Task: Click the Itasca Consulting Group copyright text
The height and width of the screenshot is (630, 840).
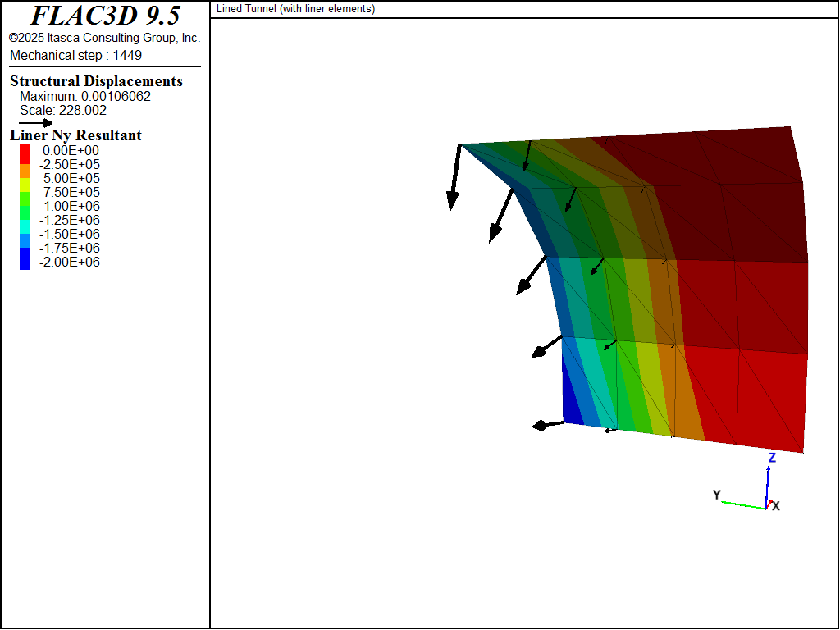Action: point(104,38)
